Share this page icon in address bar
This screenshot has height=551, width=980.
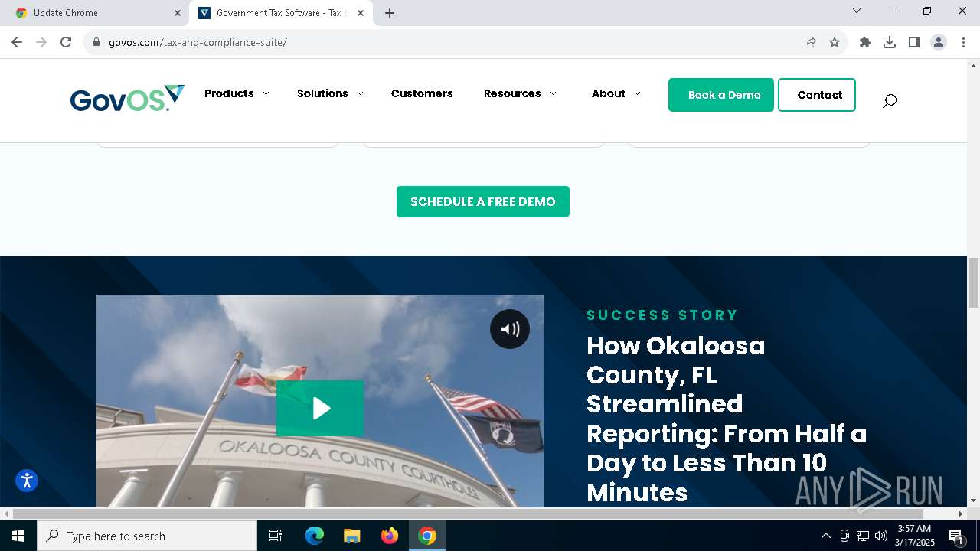[x=810, y=42]
